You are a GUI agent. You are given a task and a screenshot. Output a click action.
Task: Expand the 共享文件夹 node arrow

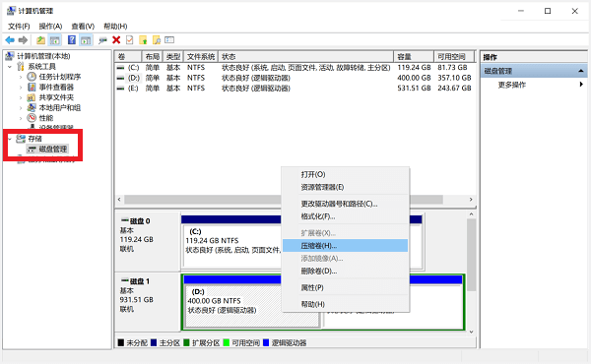(x=21, y=97)
